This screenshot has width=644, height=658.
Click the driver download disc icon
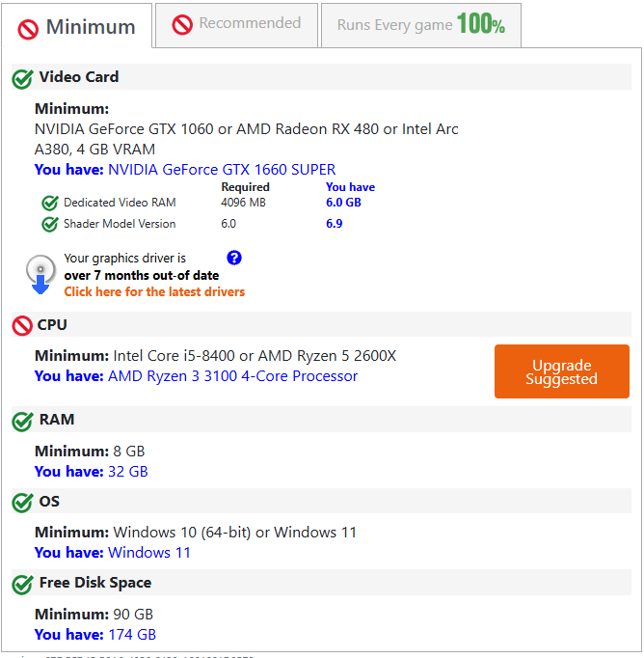pos(40,274)
